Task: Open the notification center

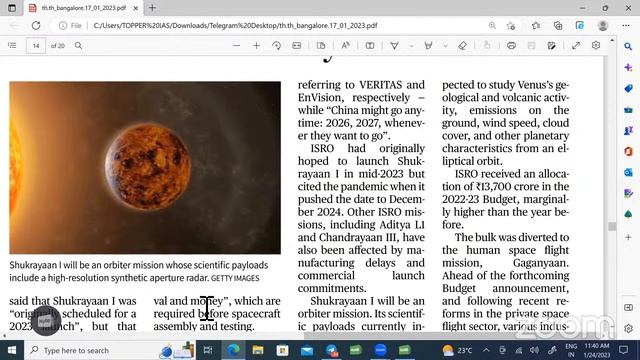Action: (x=624, y=350)
